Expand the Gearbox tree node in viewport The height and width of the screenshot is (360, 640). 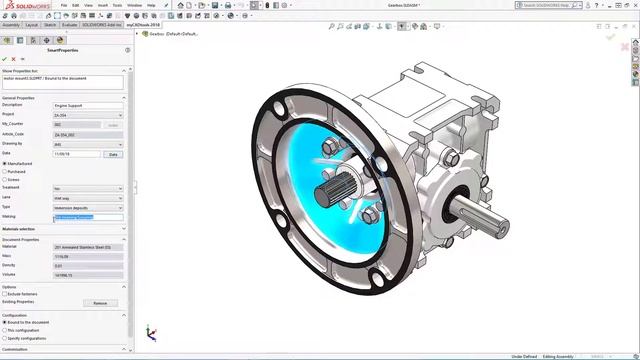137,34
